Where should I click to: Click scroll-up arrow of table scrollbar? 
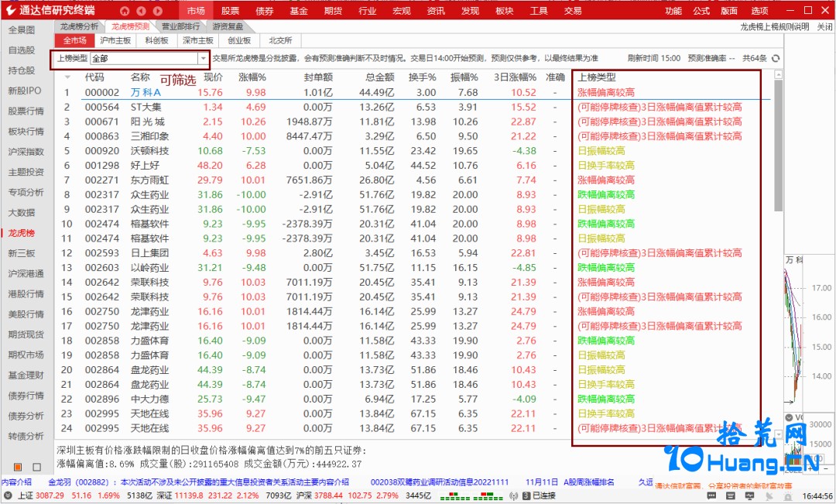point(779,75)
